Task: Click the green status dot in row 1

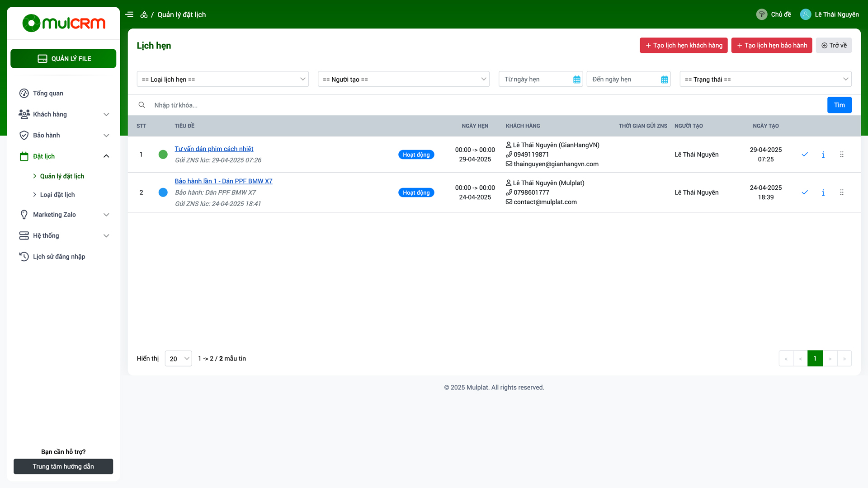Action: click(163, 155)
